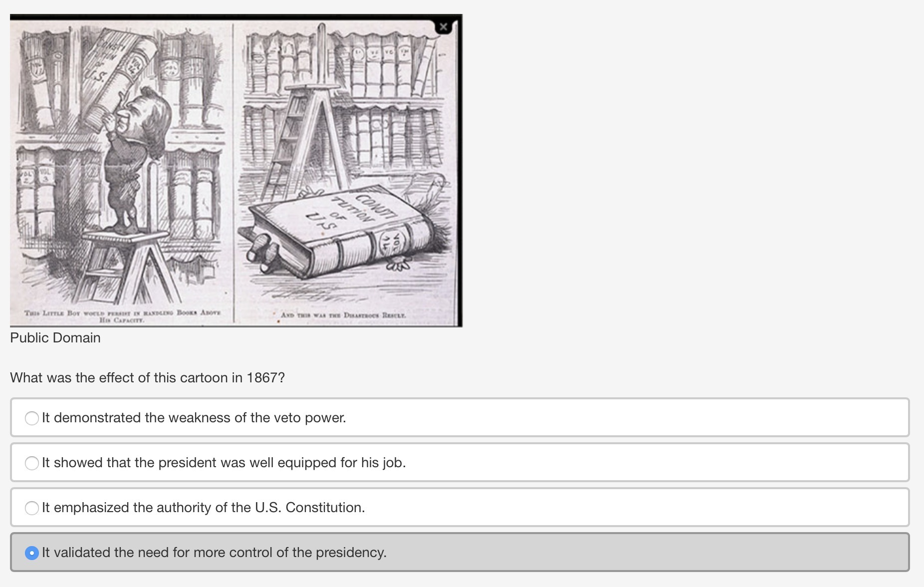Click answer text 'It showed that the president was well equipped'

click(x=224, y=463)
